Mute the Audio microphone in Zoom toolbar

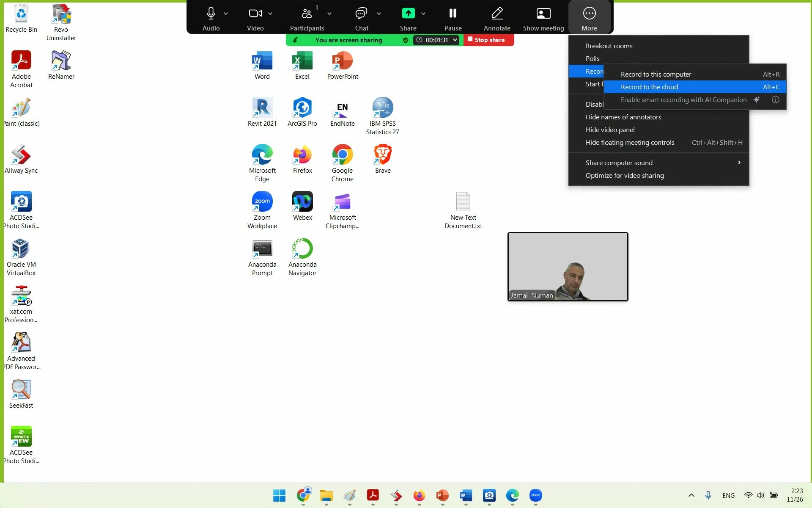[x=211, y=14]
